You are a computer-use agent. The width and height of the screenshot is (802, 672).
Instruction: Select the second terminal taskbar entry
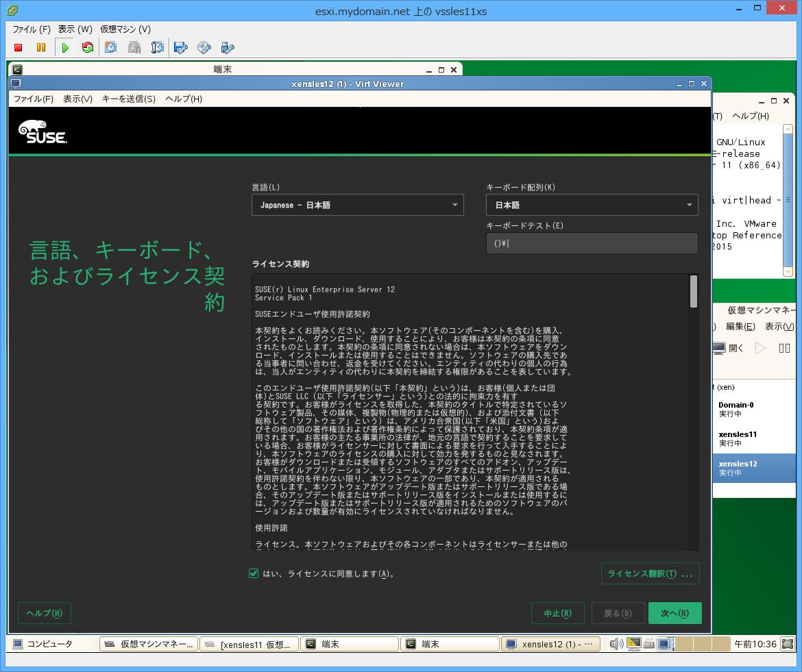coord(449,644)
